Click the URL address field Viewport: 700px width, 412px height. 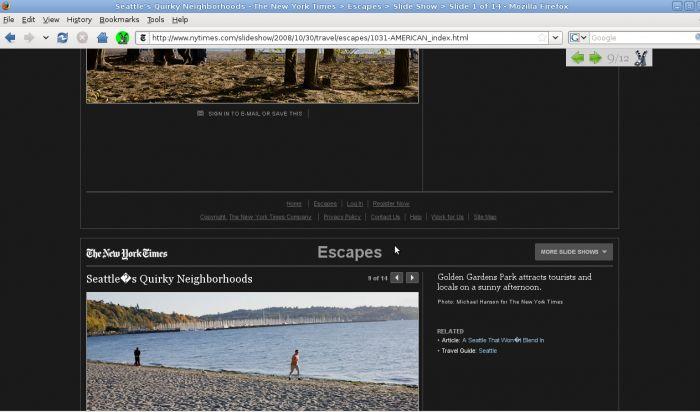tap(343, 37)
